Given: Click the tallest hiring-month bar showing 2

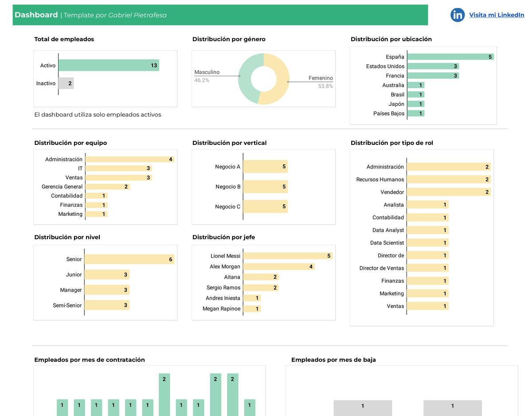Looking at the screenshot, I should 164,394.
